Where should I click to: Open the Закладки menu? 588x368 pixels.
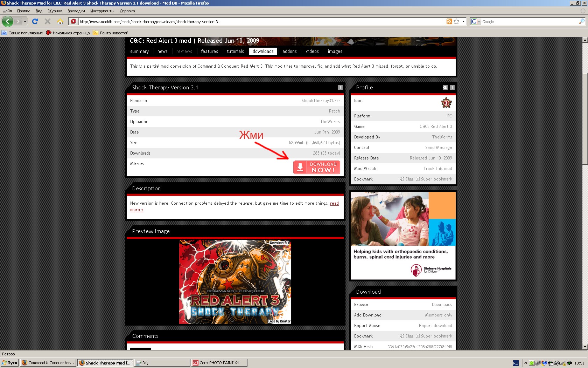click(x=76, y=11)
